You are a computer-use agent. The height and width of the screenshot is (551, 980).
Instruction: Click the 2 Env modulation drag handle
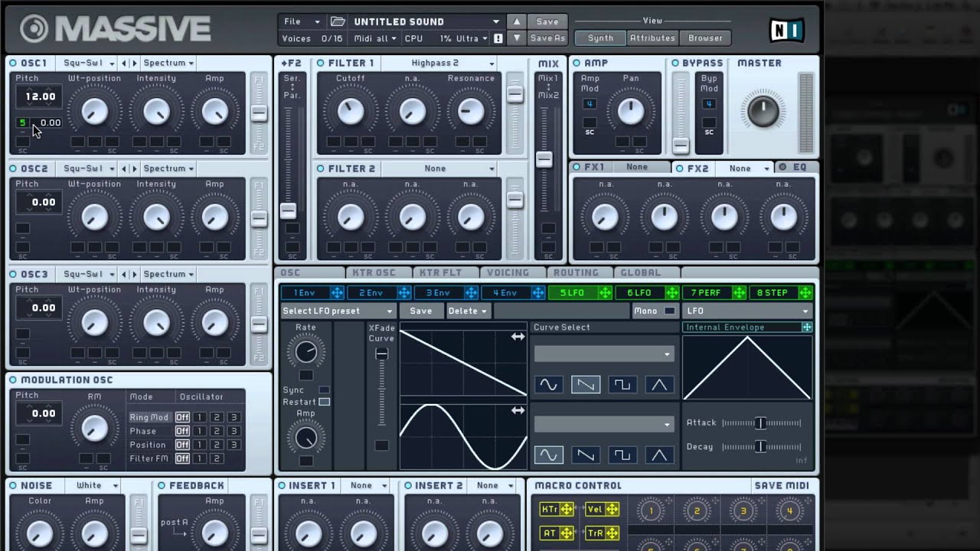(403, 292)
